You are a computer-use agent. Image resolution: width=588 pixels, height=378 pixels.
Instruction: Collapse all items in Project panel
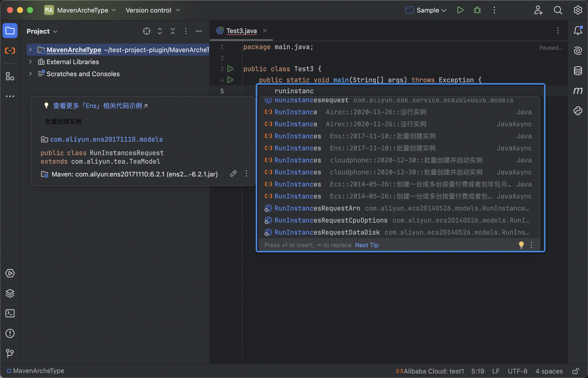pos(173,31)
